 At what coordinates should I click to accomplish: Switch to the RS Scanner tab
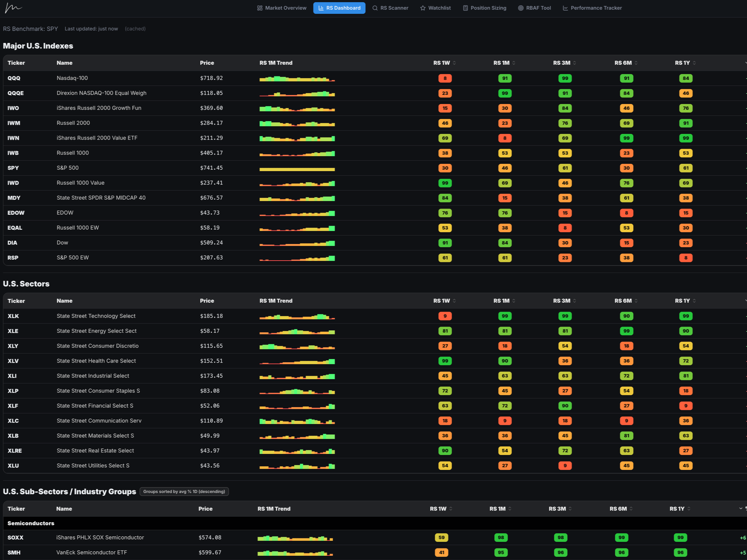pyautogui.click(x=390, y=8)
